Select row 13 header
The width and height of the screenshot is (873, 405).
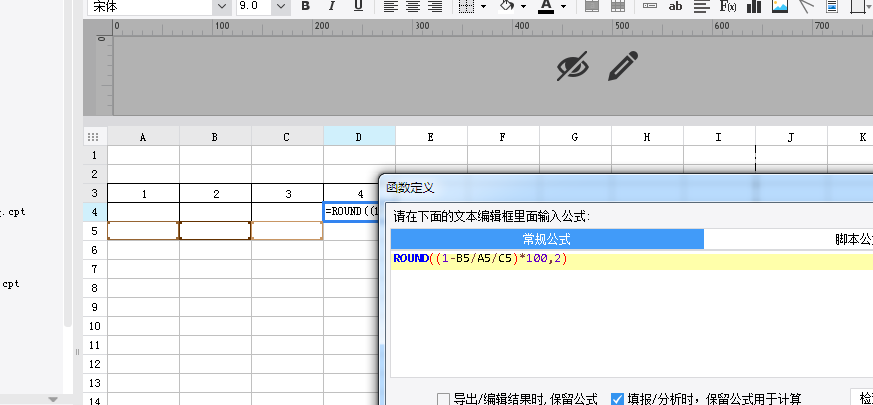click(95, 382)
